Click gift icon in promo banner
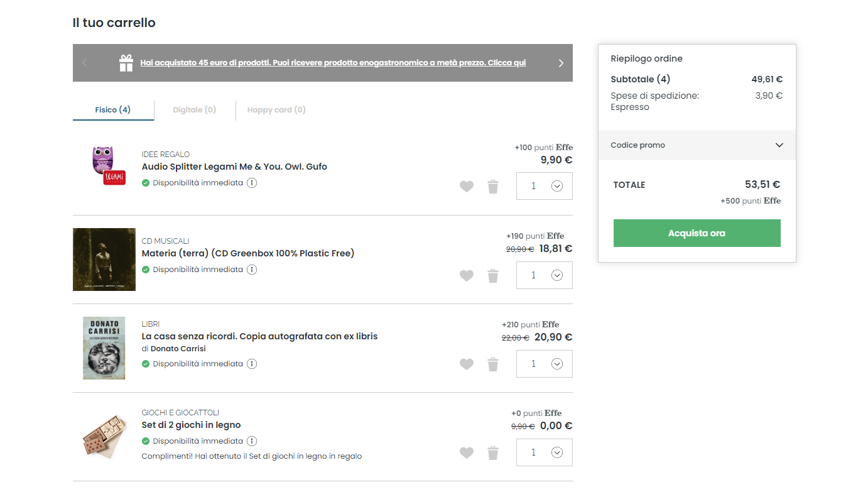 point(126,63)
